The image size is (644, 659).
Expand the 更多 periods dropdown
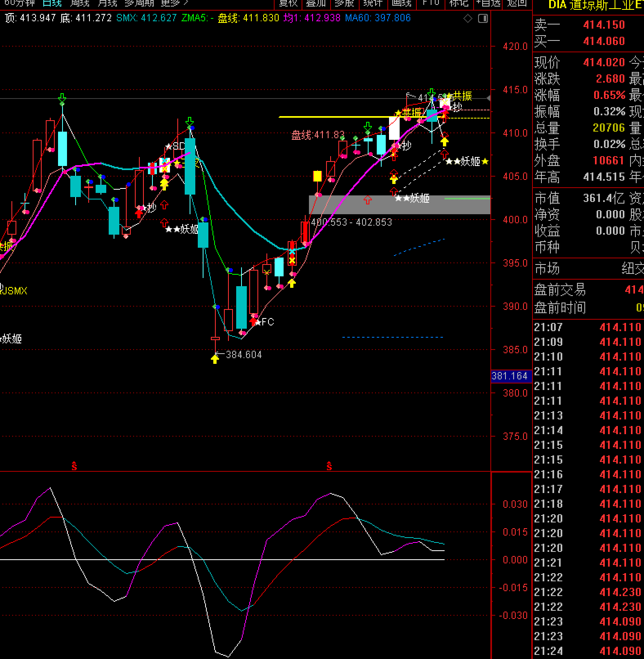click(174, 3)
